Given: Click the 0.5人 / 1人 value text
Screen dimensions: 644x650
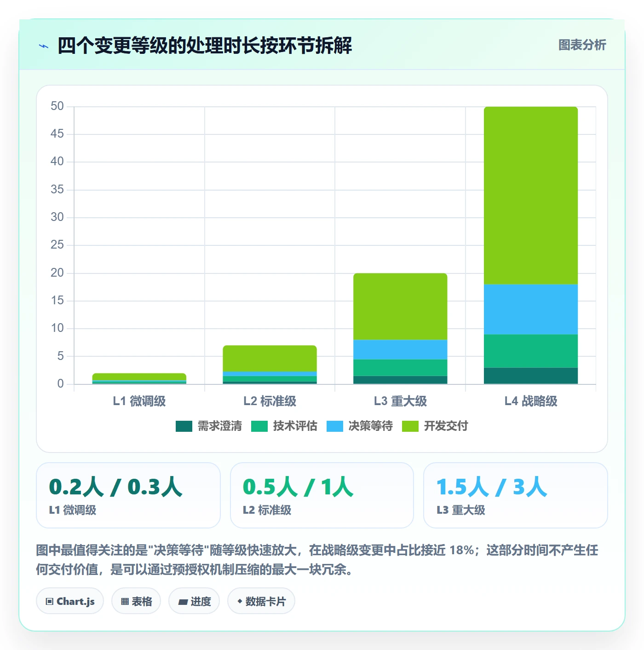Looking at the screenshot, I should [298, 487].
